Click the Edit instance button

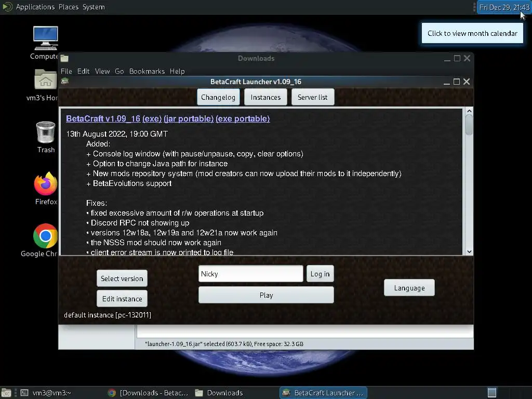pos(122,299)
